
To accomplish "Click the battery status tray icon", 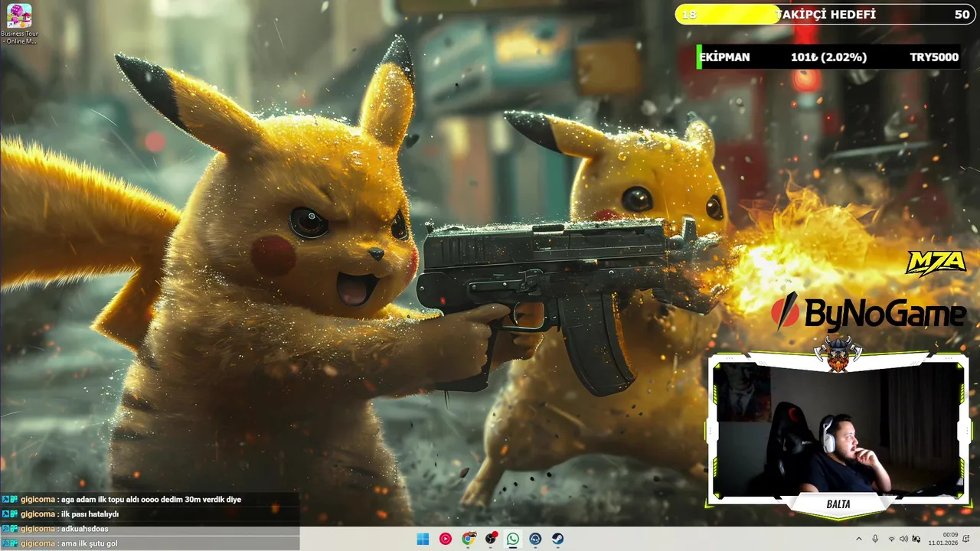I will pyautogui.click(x=916, y=539).
